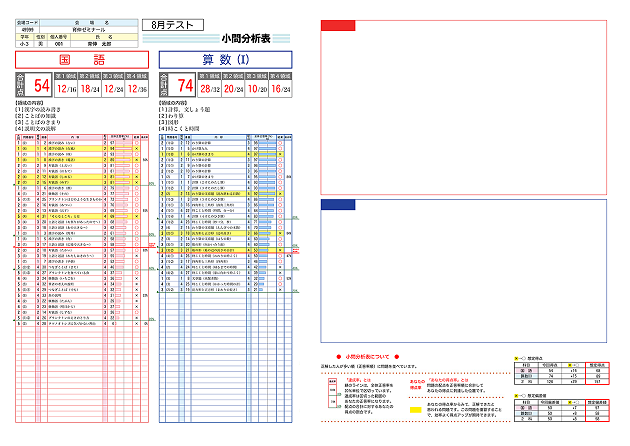Select the 小問分析表 heading

click(246, 39)
